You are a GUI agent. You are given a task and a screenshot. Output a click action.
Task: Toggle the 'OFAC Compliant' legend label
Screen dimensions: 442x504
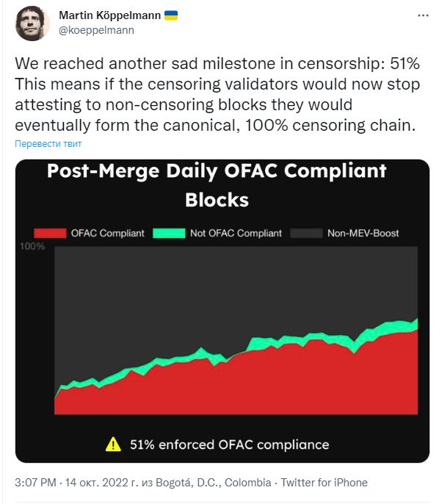(108, 233)
